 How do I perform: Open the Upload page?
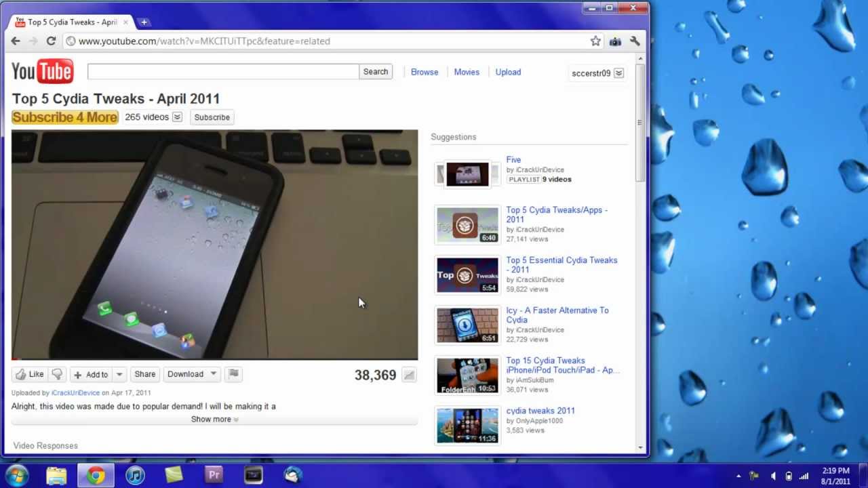point(508,72)
